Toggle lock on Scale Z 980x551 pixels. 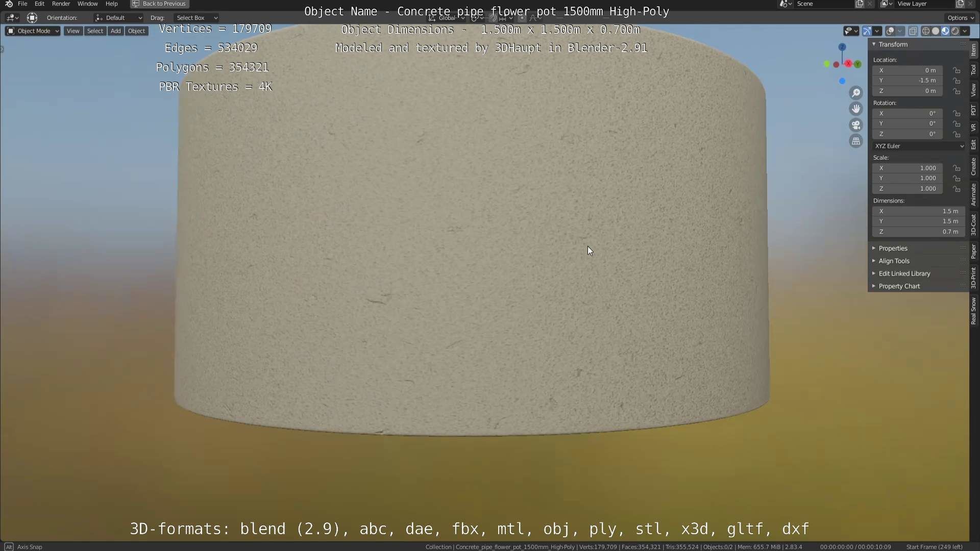click(x=957, y=189)
